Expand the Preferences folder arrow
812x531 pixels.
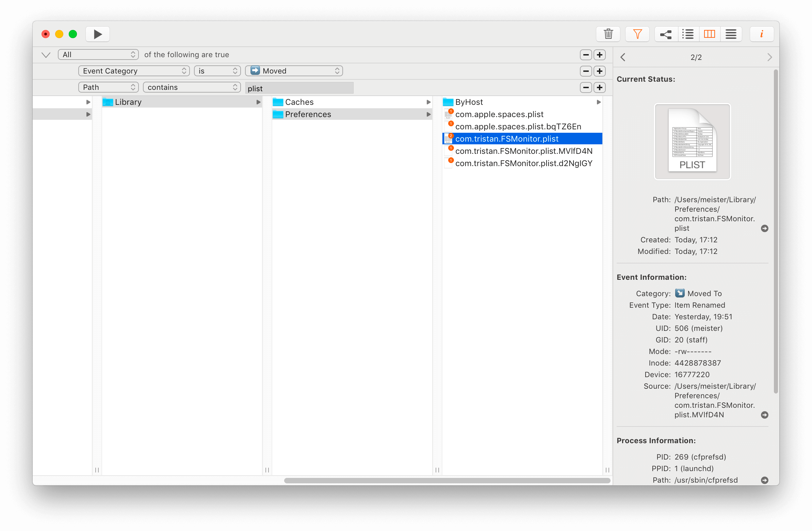[428, 114]
